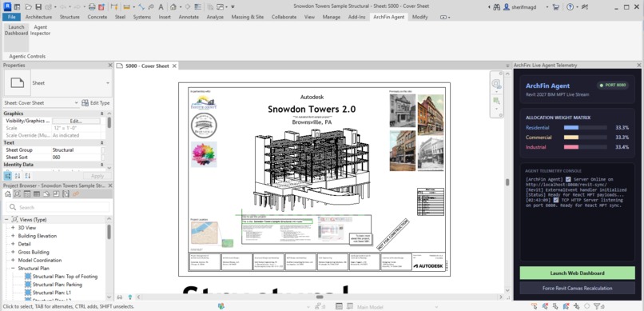Switch to the Structure ribbon tab
644x311 pixels.
coord(70,17)
